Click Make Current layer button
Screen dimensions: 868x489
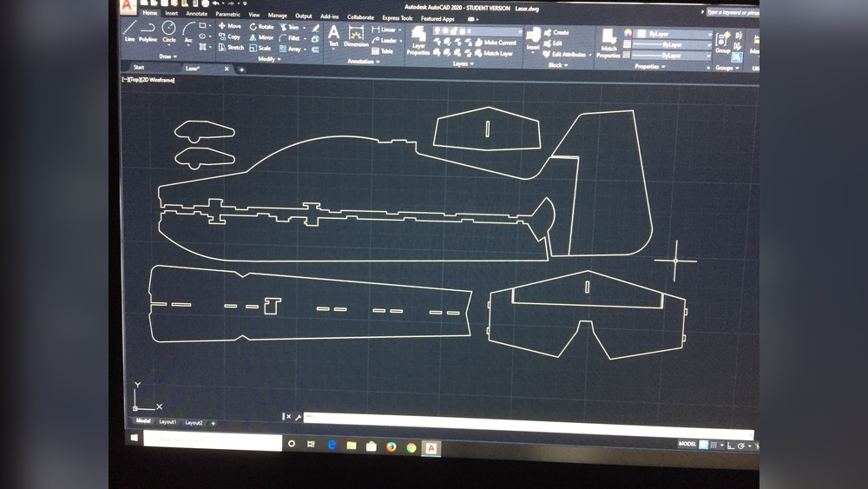pos(495,42)
